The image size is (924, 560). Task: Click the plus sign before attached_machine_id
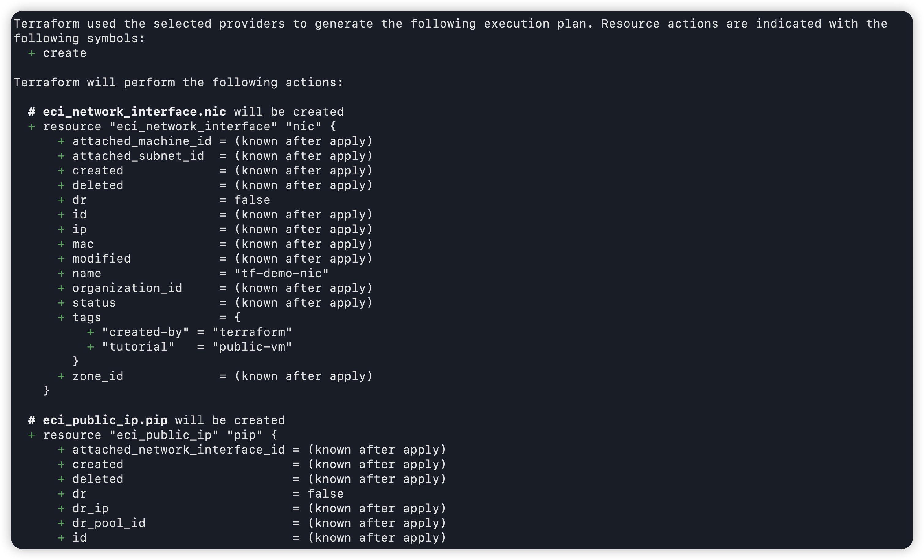point(61,141)
